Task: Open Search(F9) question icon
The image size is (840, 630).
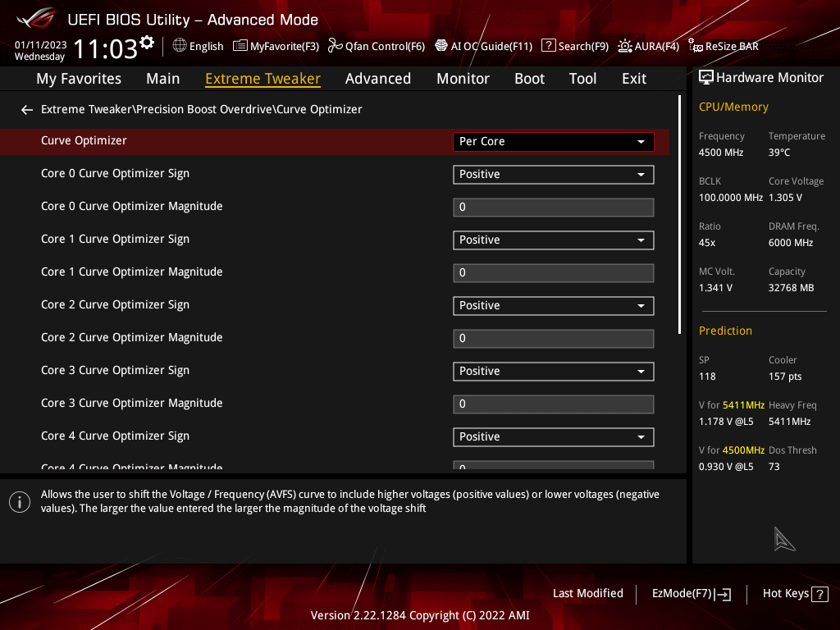Action: click(x=548, y=46)
